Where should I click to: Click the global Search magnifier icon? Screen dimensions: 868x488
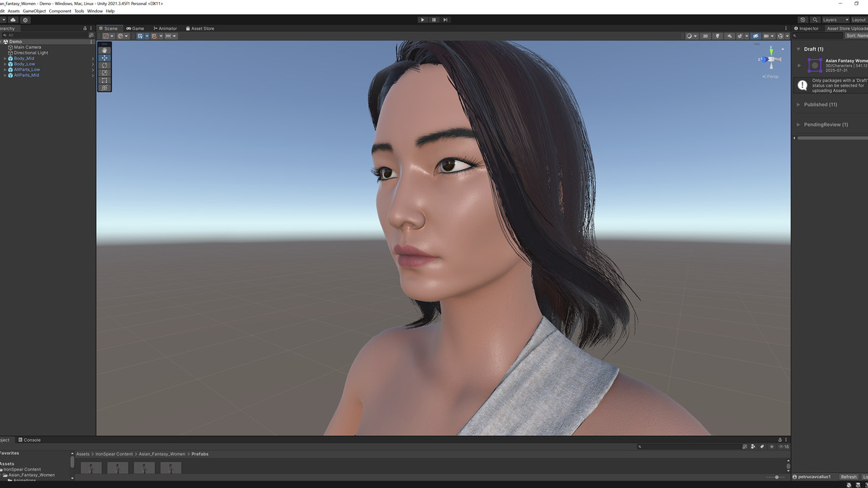coord(815,20)
